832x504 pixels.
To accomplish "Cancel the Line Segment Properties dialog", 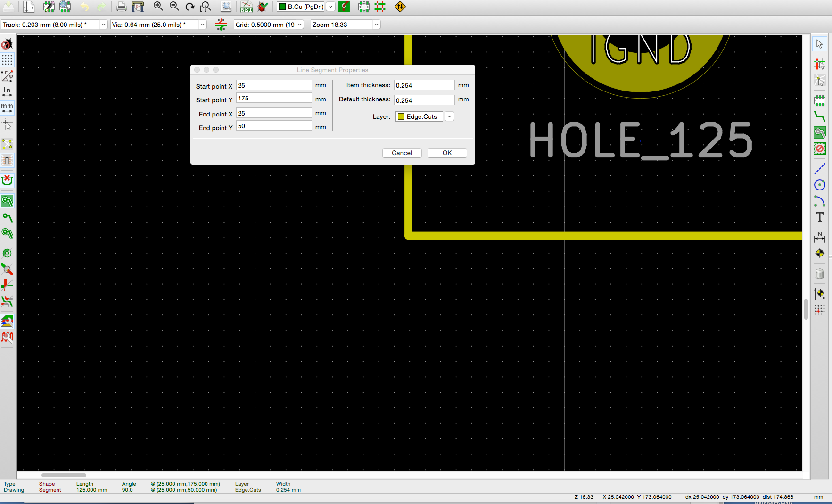I will click(x=402, y=153).
